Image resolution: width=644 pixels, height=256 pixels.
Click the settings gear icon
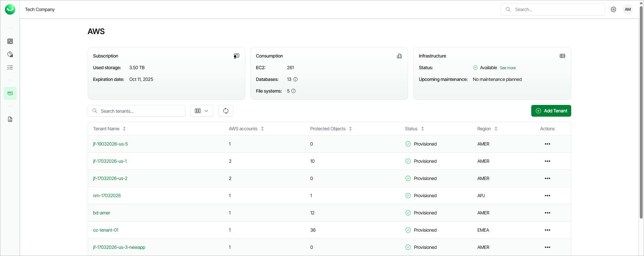613,9
